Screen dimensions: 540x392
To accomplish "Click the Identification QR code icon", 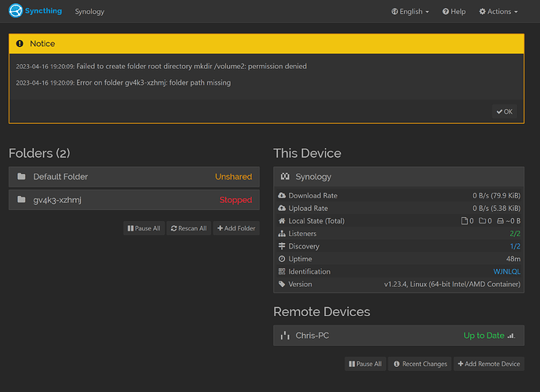I will click(282, 271).
